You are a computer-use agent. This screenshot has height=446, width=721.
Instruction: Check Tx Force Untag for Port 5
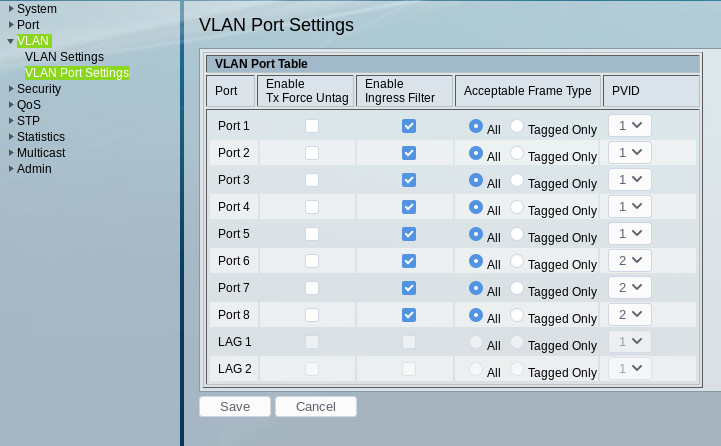(x=313, y=234)
